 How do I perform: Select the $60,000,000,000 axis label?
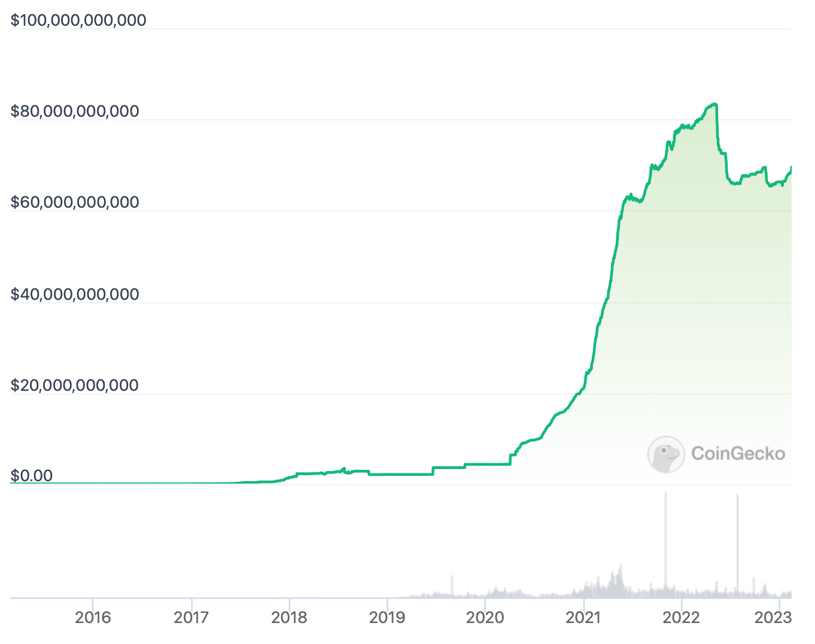click(75, 202)
